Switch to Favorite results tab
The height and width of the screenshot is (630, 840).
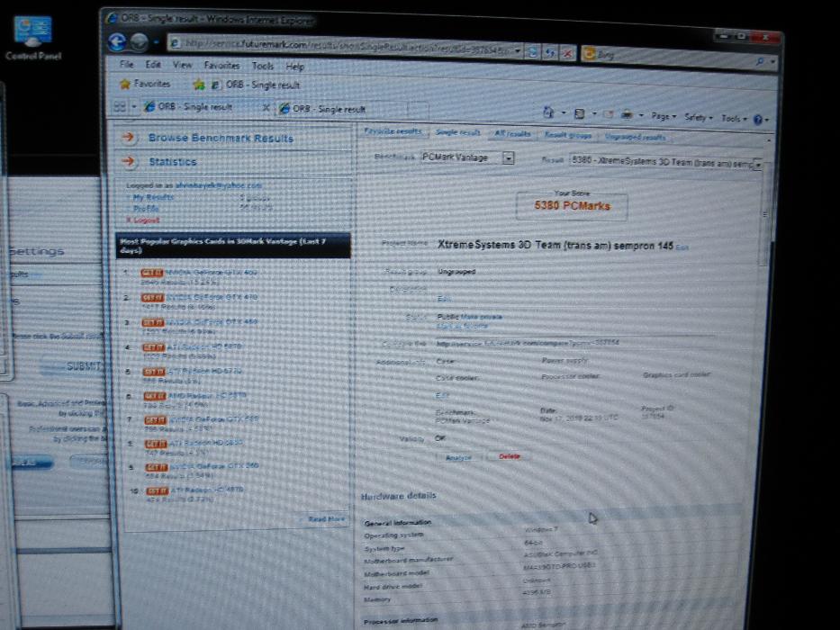click(393, 130)
